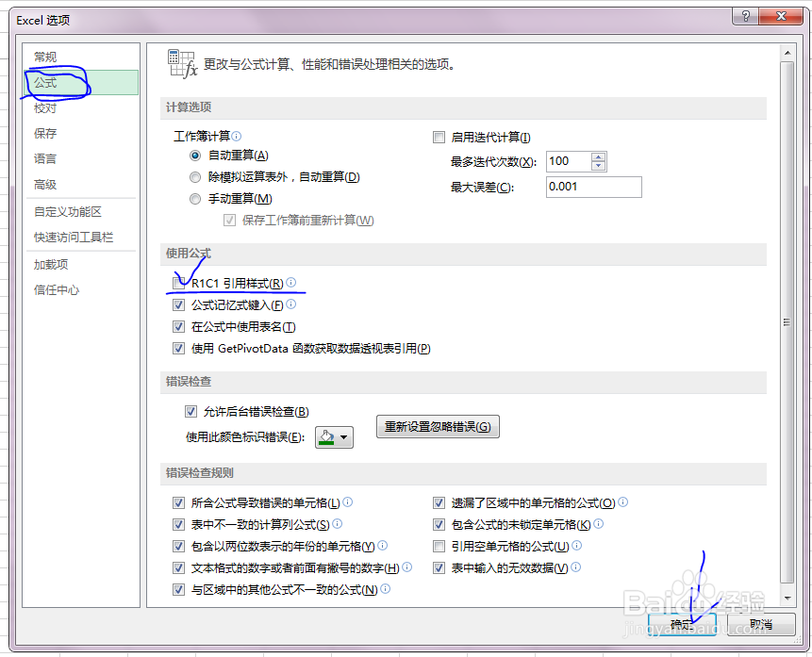This screenshot has height=657, width=812.
Task: Click scrollbar up arrow in options pane
Action: [787, 53]
